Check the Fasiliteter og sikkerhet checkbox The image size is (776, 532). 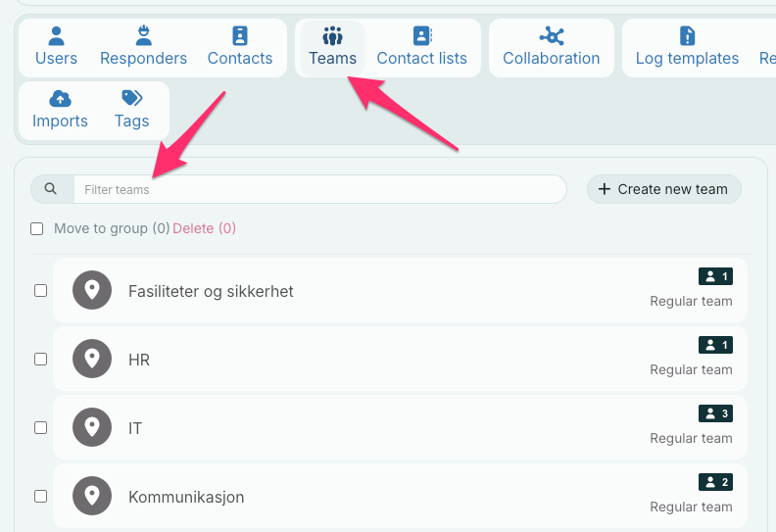pyautogui.click(x=41, y=291)
